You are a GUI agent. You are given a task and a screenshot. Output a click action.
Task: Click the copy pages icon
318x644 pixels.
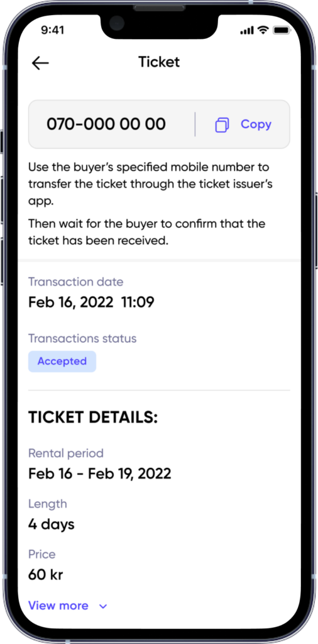(x=222, y=125)
